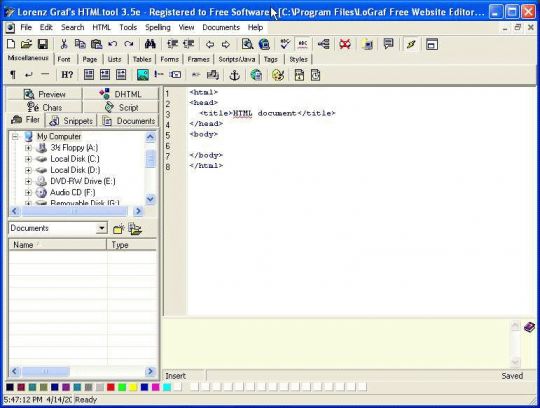Redo the edit with the redo arrow

[129, 44]
